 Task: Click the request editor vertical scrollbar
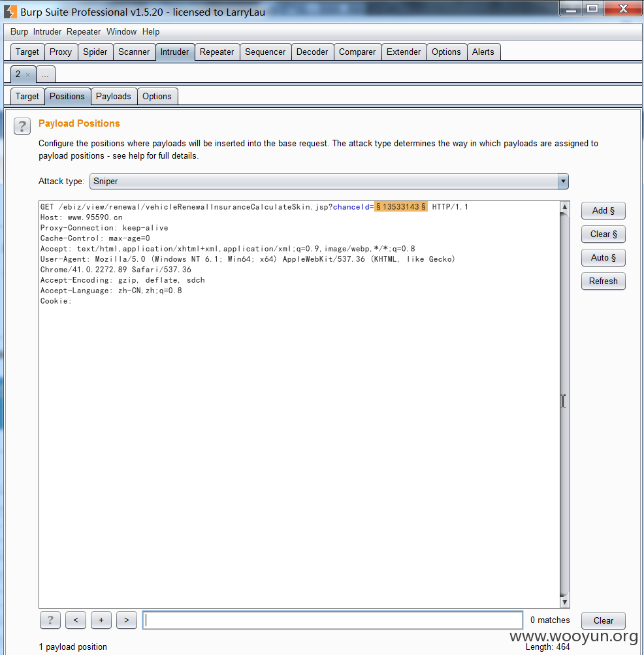click(x=564, y=404)
